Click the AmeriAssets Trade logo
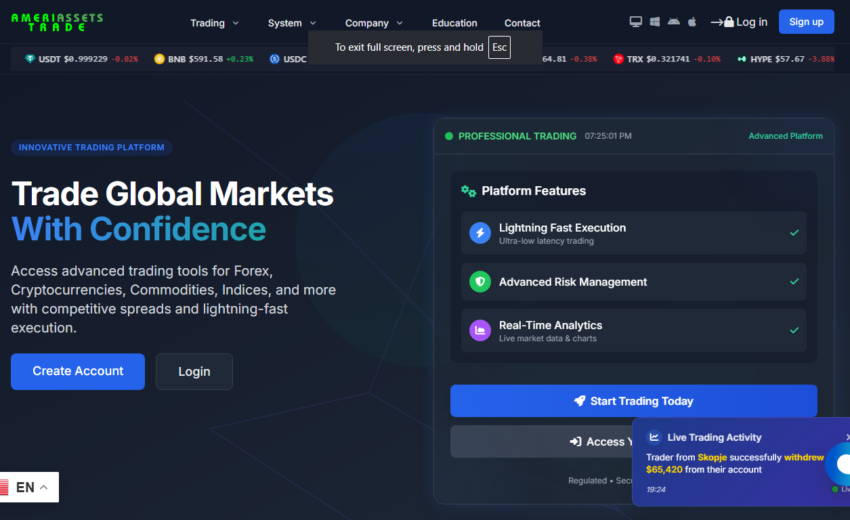 click(x=57, y=22)
